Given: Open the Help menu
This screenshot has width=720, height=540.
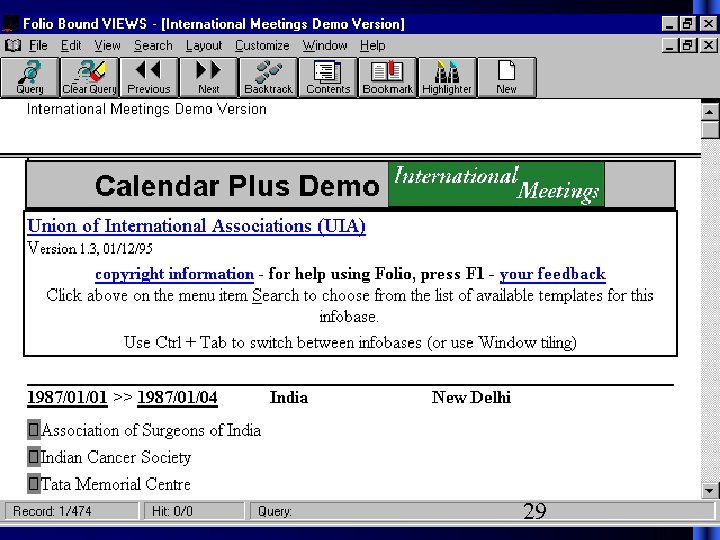Looking at the screenshot, I should tap(372, 45).
